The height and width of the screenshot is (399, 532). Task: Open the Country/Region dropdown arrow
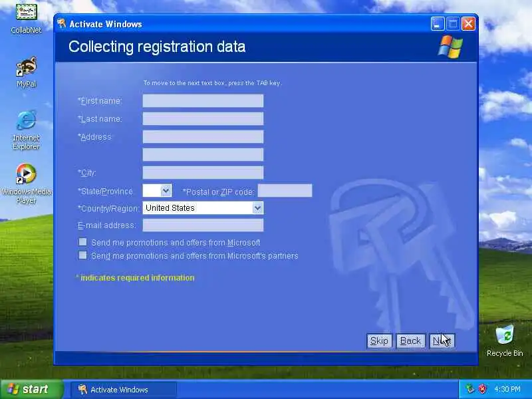(x=257, y=208)
